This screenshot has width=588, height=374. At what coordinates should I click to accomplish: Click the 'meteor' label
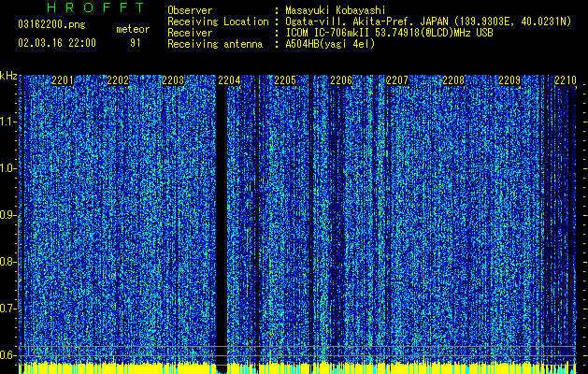133,29
